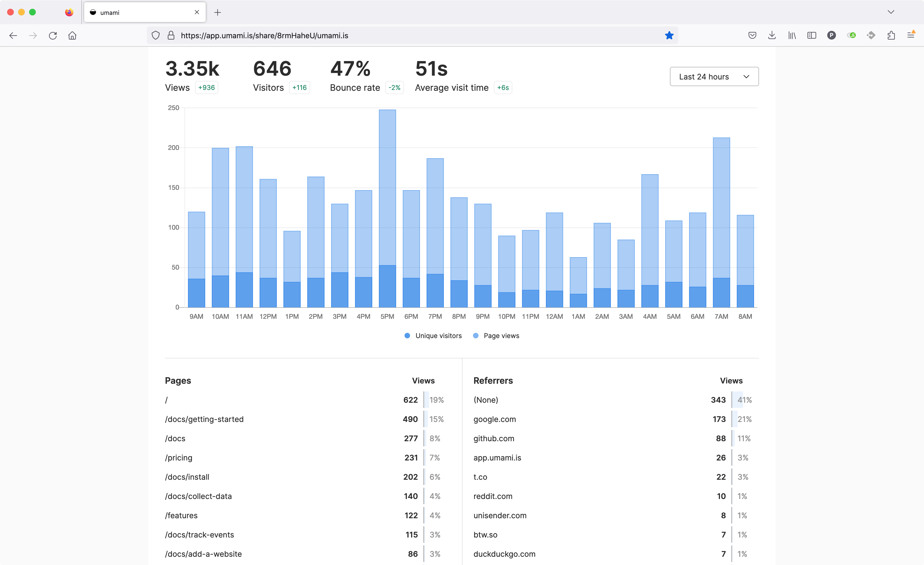Close the umami tab
The width and height of the screenshot is (924, 565).
[x=197, y=12]
